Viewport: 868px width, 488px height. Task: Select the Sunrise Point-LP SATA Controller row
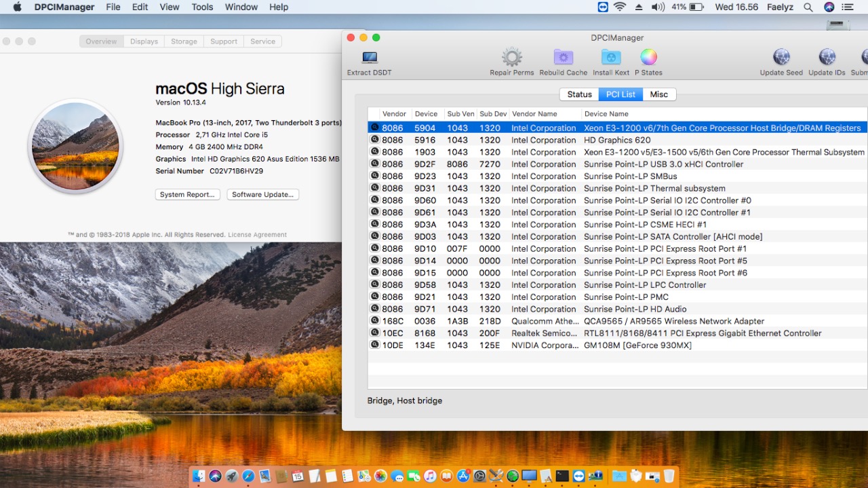coord(618,236)
